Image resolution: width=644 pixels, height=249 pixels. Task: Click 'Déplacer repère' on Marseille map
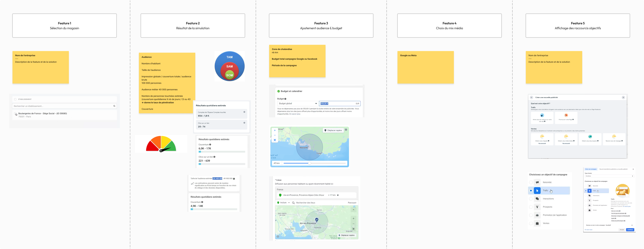pyautogui.click(x=333, y=130)
